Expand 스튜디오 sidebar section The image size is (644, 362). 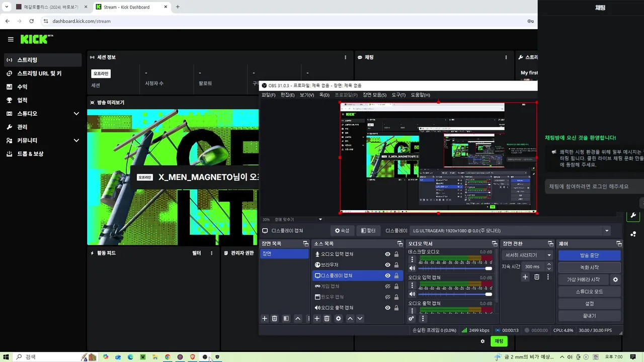point(76,114)
